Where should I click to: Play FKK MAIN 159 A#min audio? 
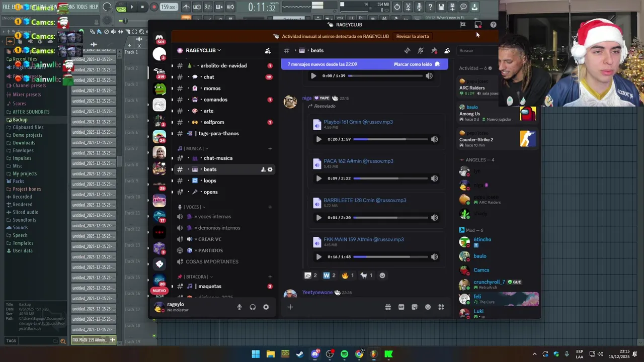318,257
